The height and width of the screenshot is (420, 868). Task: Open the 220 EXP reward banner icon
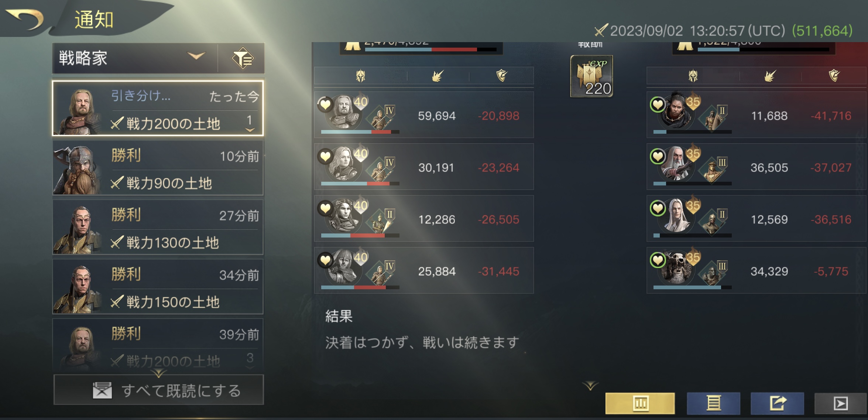tap(591, 76)
